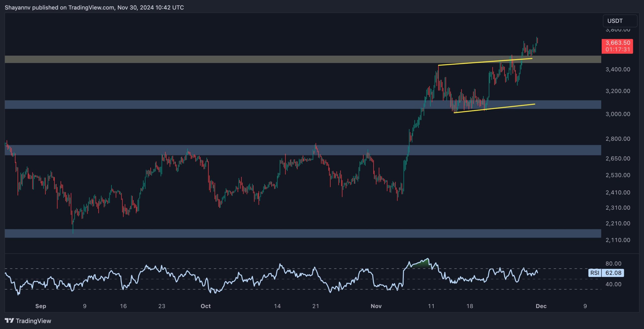The image size is (644, 329).
Task: Click the TradingView wordmark text at bottom
Action: coord(33,321)
